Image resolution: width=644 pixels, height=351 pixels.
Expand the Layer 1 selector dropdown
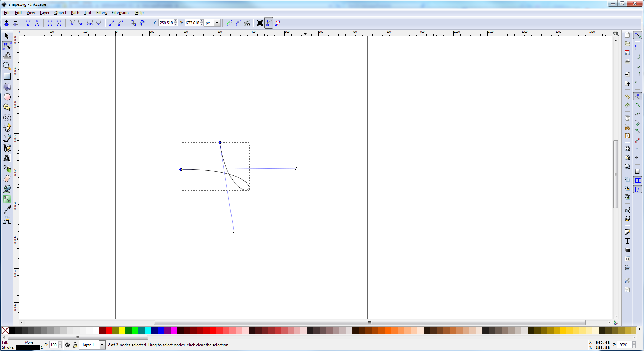(102, 345)
